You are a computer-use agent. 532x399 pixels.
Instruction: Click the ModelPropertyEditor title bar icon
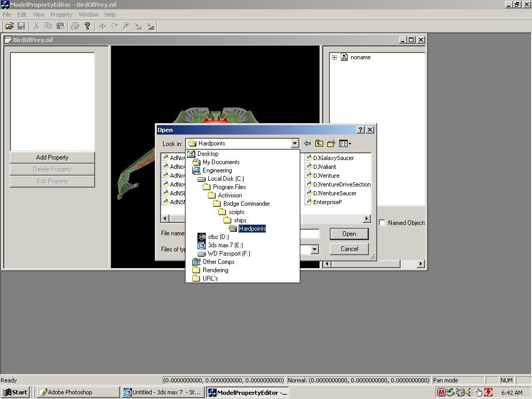pyautogui.click(x=5, y=5)
